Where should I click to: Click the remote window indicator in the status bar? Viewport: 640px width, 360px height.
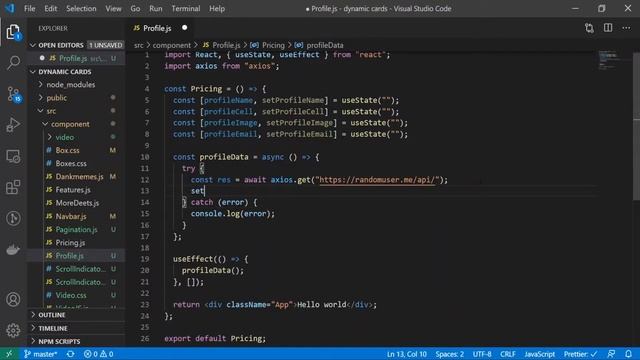9,354
